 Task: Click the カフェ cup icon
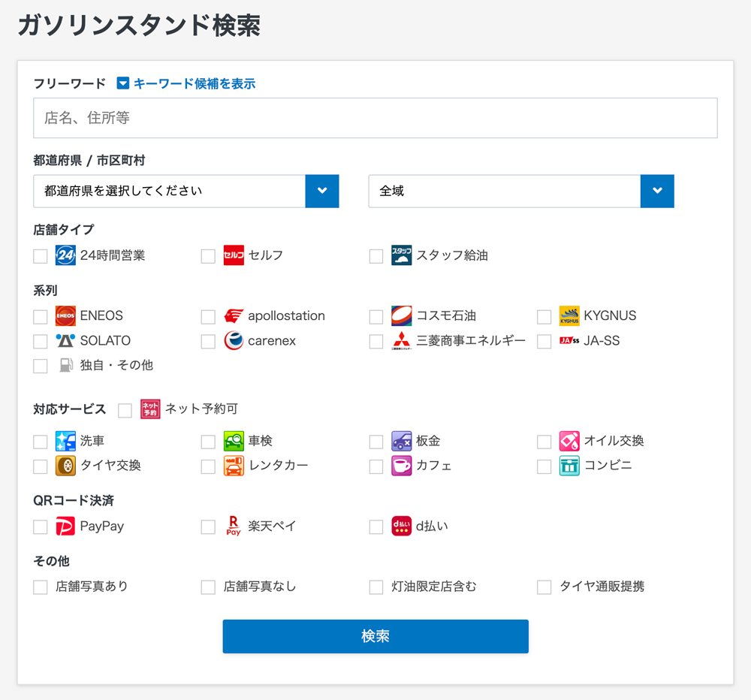tap(401, 466)
